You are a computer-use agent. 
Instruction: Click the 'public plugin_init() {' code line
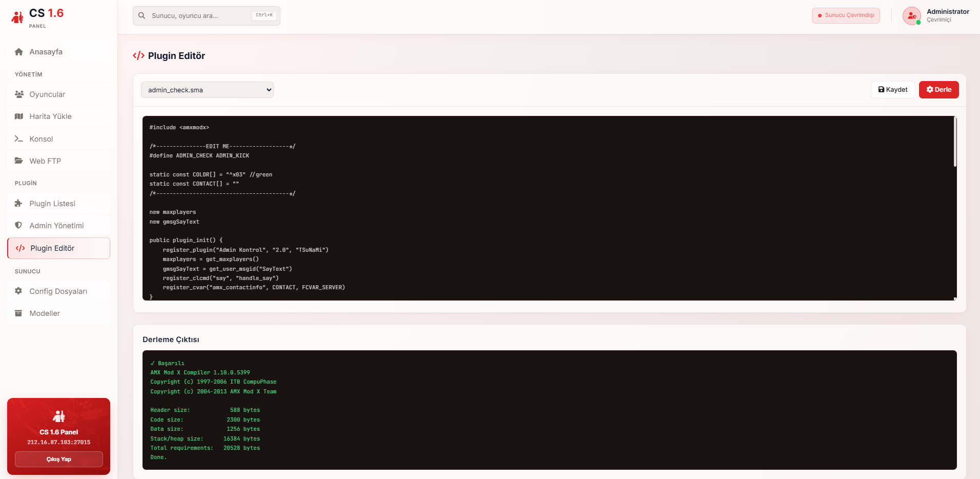tap(186, 240)
